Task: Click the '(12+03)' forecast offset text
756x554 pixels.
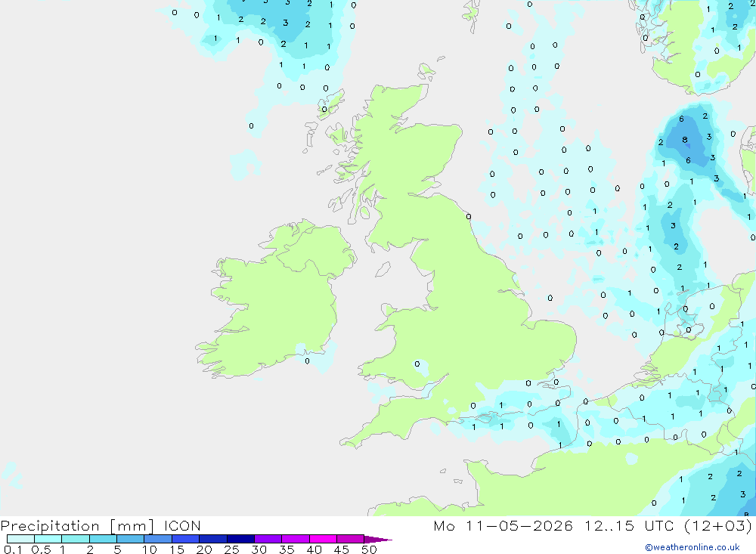Action: coord(717,525)
